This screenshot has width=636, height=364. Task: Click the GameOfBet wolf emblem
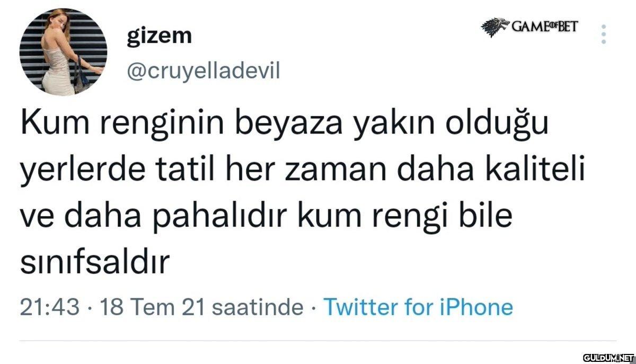495,27
